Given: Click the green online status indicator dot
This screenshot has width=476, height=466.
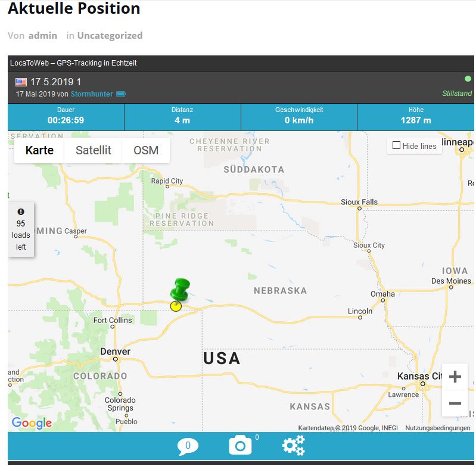Looking at the screenshot, I should pos(468,79).
